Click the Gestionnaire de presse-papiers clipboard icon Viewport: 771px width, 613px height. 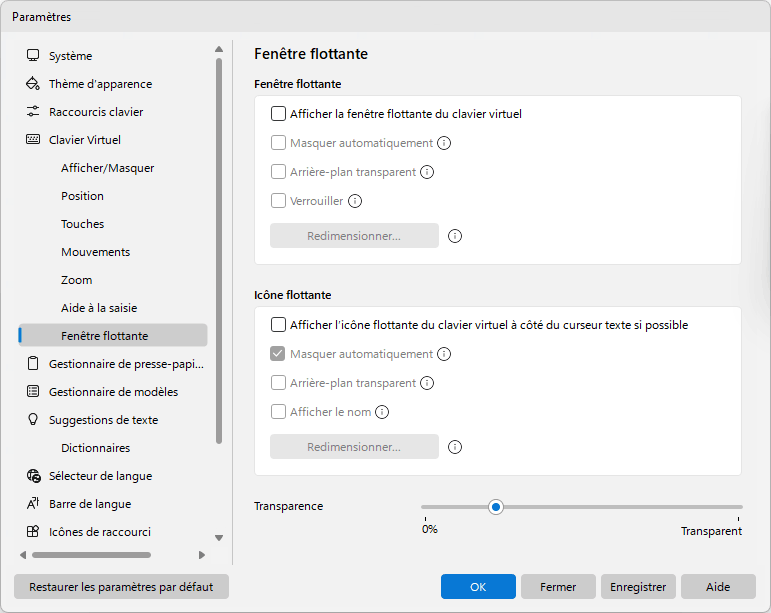[33, 364]
